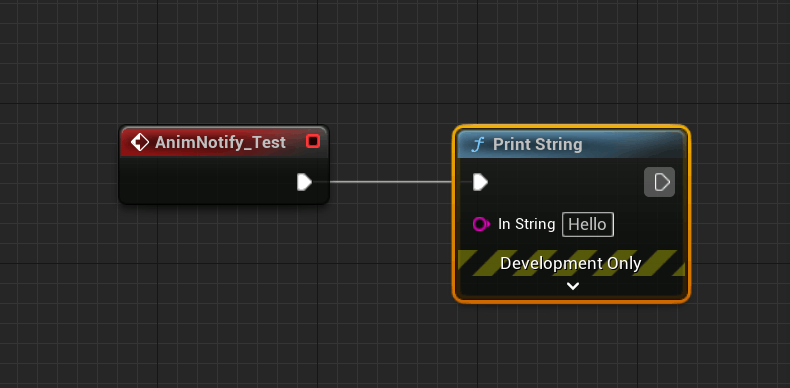Expand Print String advanced pins chevron
The width and height of the screenshot is (790, 388).
click(x=572, y=286)
